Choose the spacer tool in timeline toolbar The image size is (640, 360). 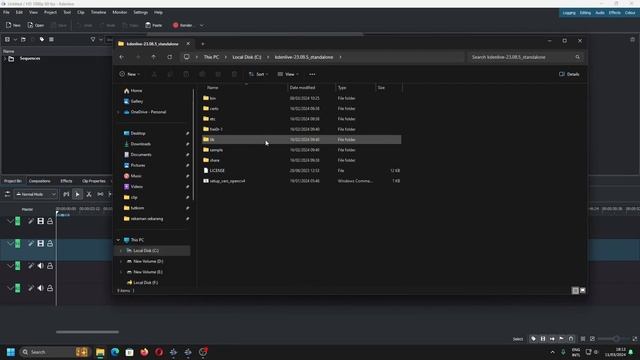tap(100, 194)
